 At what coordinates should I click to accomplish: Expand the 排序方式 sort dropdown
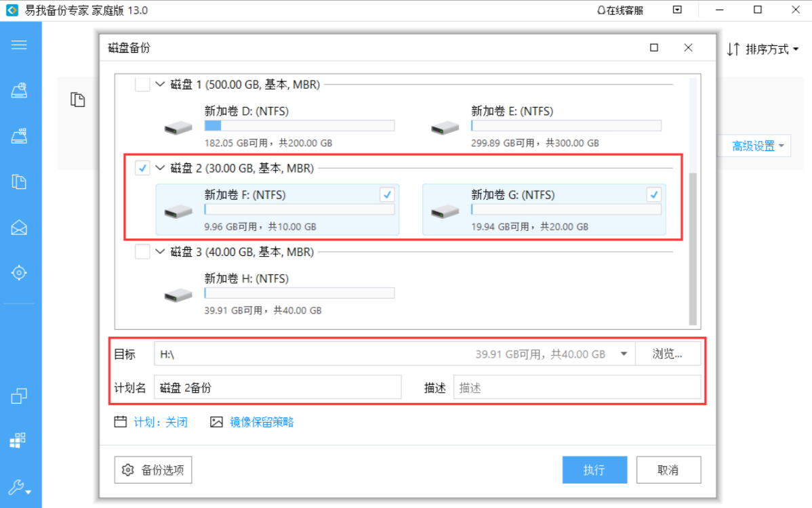point(763,49)
